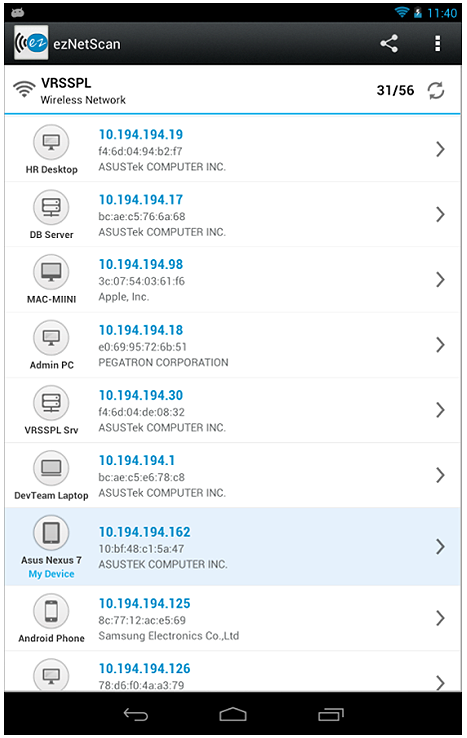Tap the Asus Nexus 7 tablet icon
This screenshot has width=467, height=738.
point(51,533)
